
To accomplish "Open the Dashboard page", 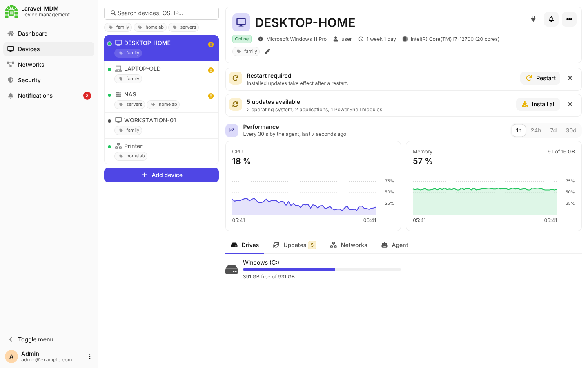I will pyautogui.click(x=49, y=34).
